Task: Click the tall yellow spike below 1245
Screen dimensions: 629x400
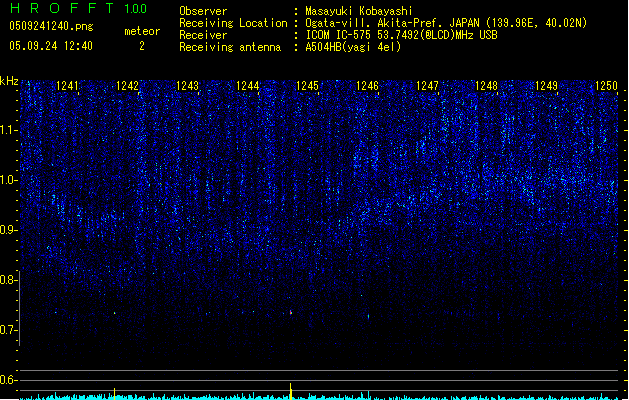Action: 291,391
